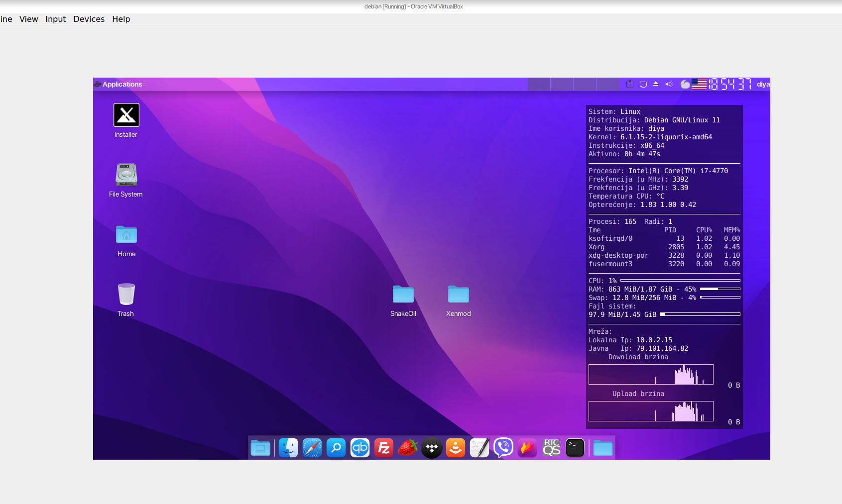Open the blue folder at dock's right end
This screenshot has width=842, height=504.
pos(603,448)
